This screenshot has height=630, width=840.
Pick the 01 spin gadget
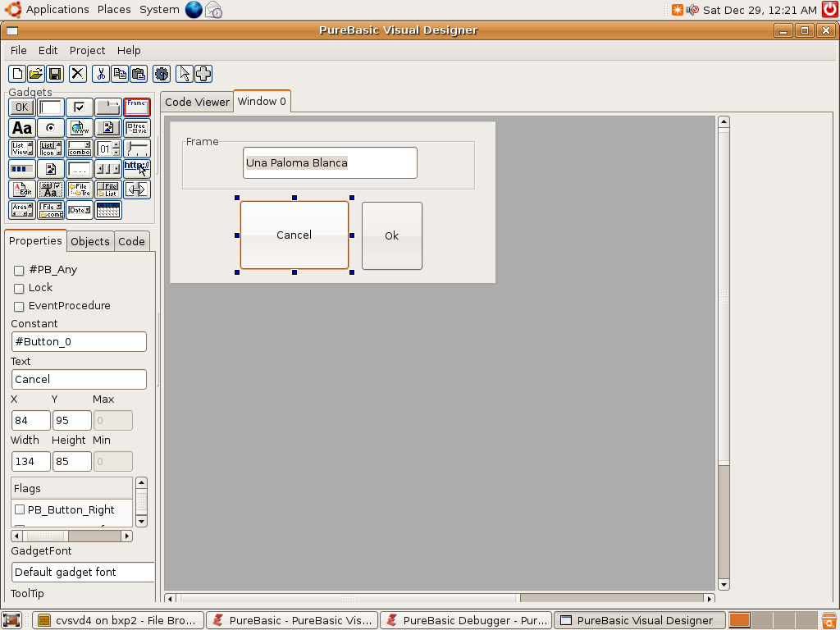(108, 148)
